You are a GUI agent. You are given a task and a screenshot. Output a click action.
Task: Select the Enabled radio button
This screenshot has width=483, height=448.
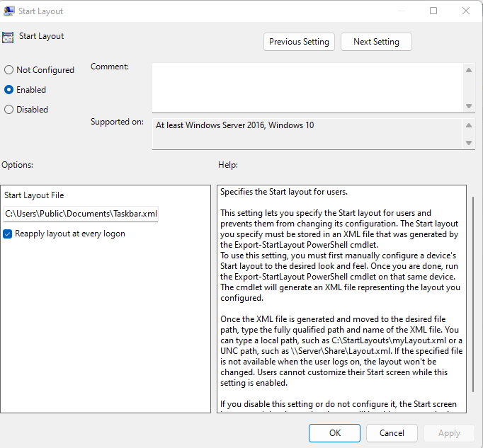pyautogui.click(x=9, y=90)
